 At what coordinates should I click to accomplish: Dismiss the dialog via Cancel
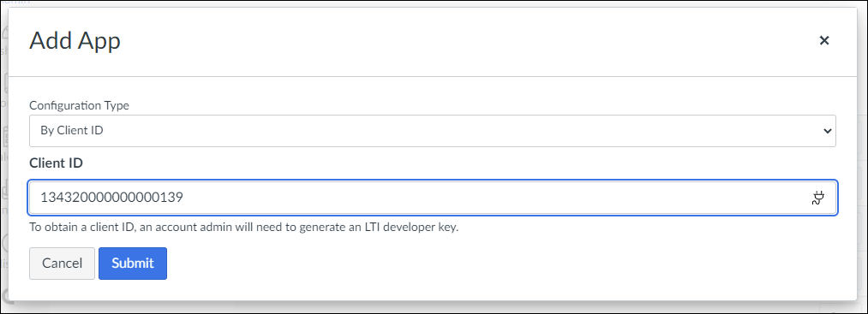62,264
